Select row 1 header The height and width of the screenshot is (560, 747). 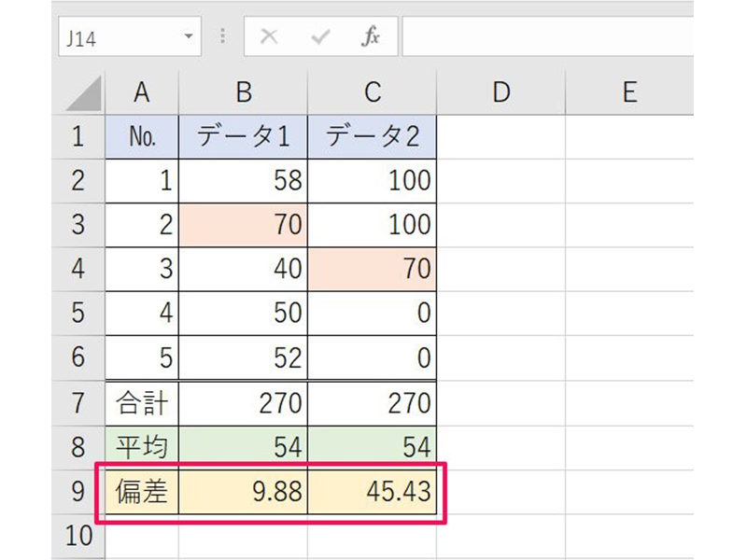[x=78, y=136]
